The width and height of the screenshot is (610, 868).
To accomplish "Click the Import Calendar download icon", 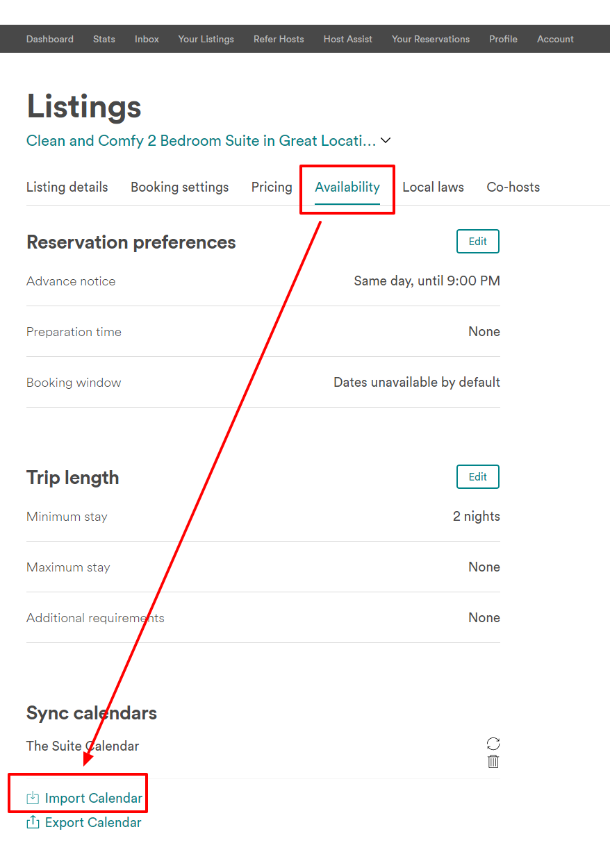I will (33, 798).
